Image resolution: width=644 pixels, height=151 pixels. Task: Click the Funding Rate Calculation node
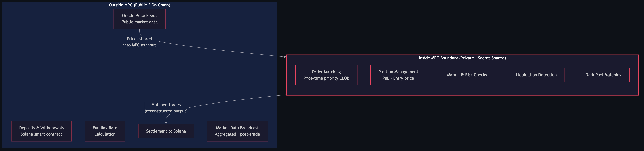[105, 131]
